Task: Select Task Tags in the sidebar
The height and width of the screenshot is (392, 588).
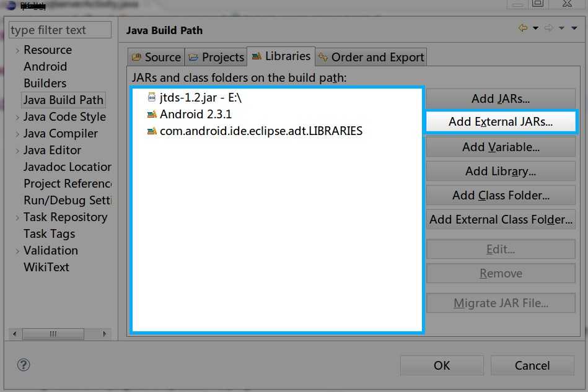Action: [49, 234]
